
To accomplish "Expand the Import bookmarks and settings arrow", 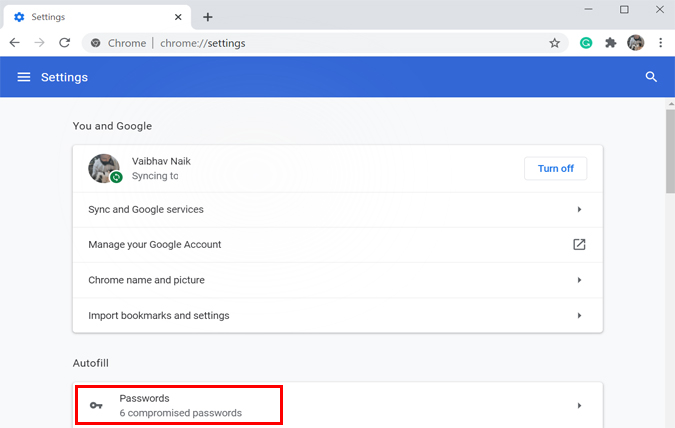I will (579, 316).
